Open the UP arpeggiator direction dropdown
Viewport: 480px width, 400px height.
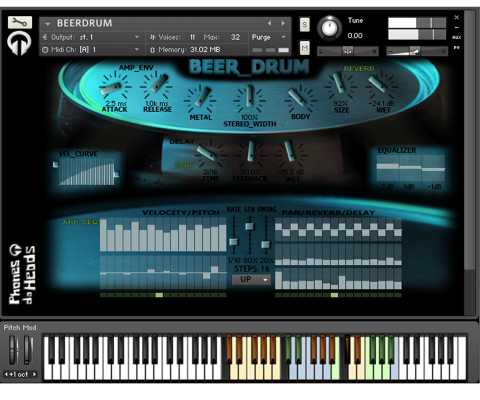[252, 280]
